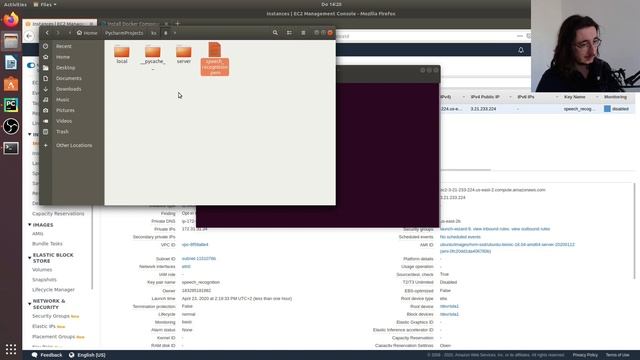The height and width of the screenshot is (360, 640).
Task: Click the Trash icon in Files sidebar
Action: tap(46, 131)
